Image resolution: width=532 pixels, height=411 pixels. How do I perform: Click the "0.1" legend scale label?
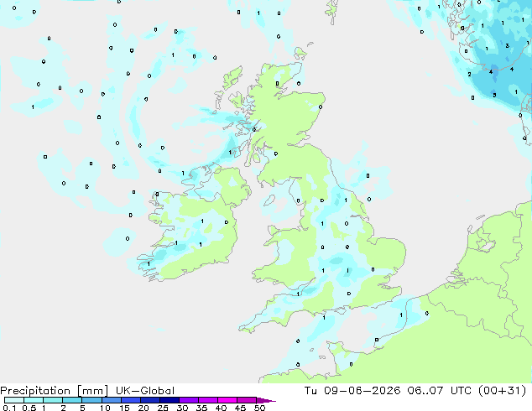(x=9, y=408)
